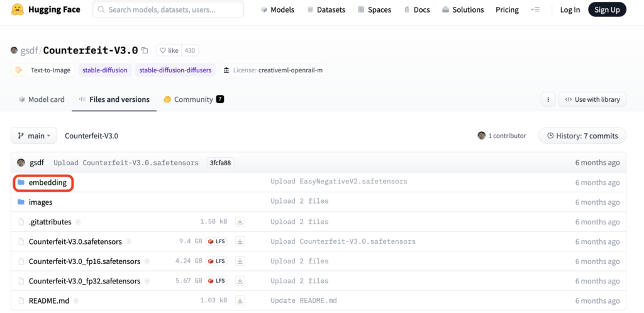Select the stable-diffusion tag
Screen dimensions: 644x313
[104, 70]
